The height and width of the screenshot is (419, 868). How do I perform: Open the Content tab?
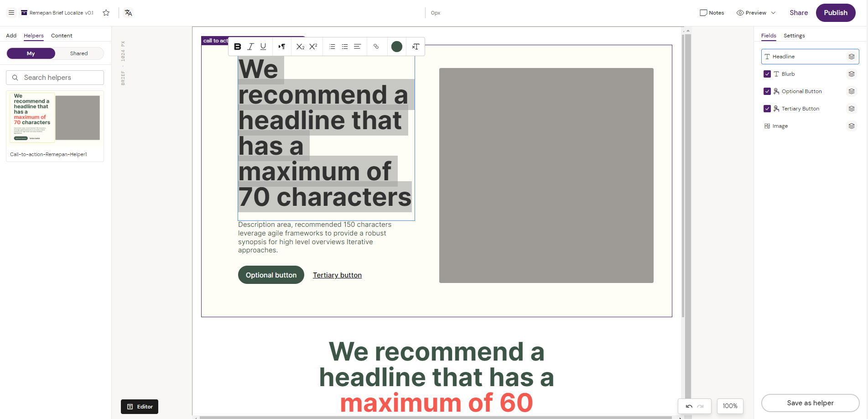tap(62, 36)
